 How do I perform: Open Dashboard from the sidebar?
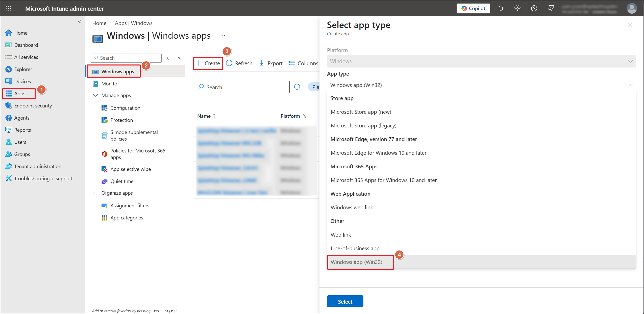click(x=22, y=45)
